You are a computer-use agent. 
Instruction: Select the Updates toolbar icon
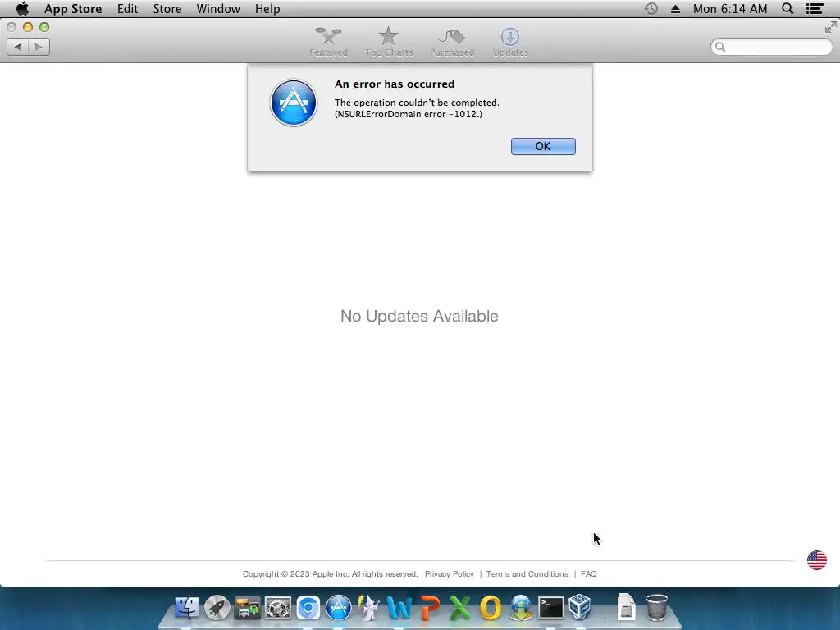pyautogui.click(x=510, y=42)
